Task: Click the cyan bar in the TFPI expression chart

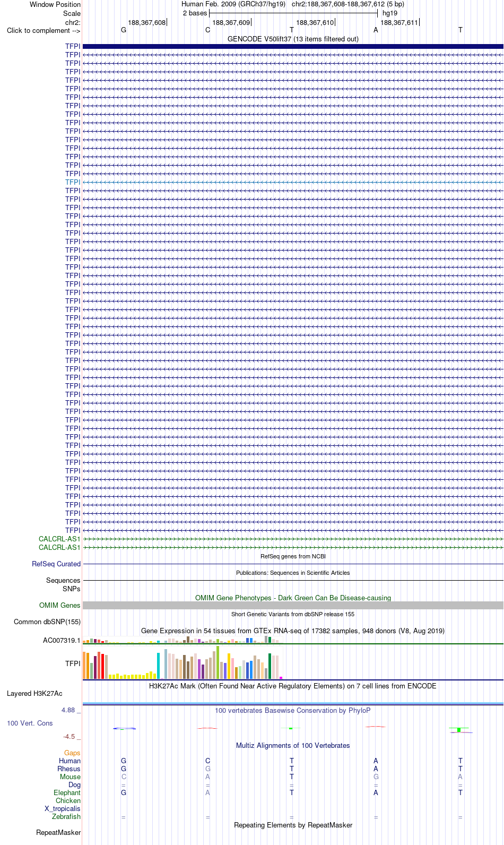Action: click(x=158, y=666)
